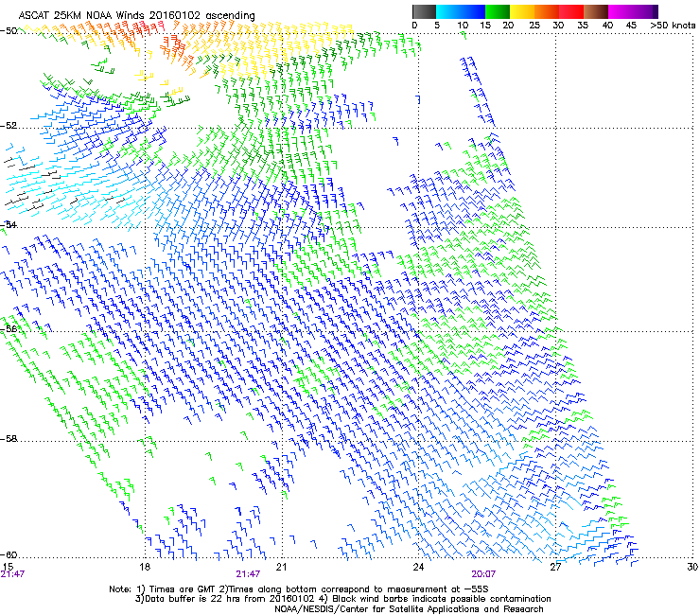Click the "15" longitude axis label
The image size is (700, 615).
point(8,567)
